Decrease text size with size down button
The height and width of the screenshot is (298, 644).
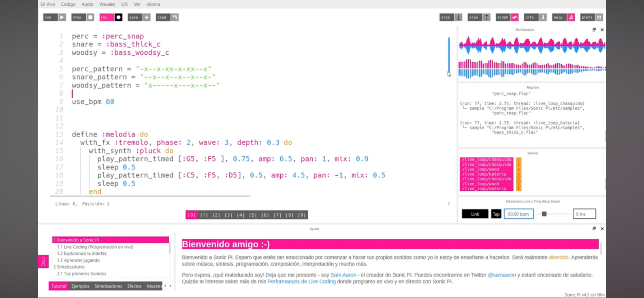coord(451,17)
